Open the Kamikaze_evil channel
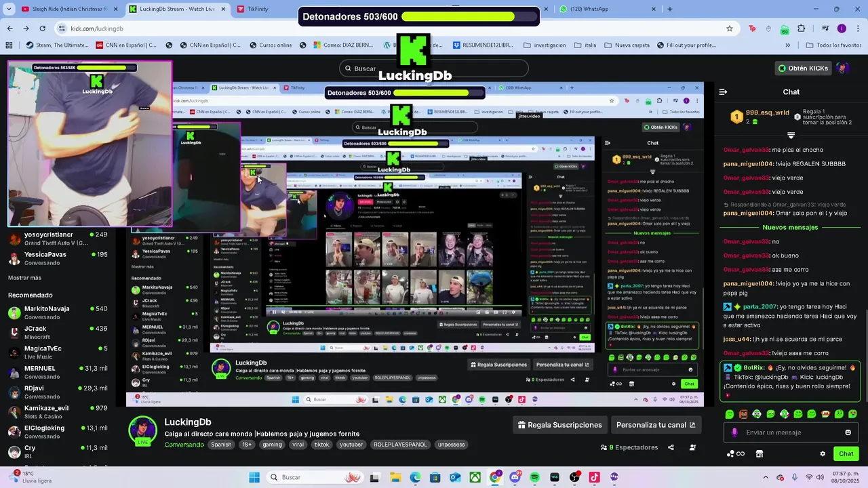Screen dimensions: 868x488 coord(58,411)
